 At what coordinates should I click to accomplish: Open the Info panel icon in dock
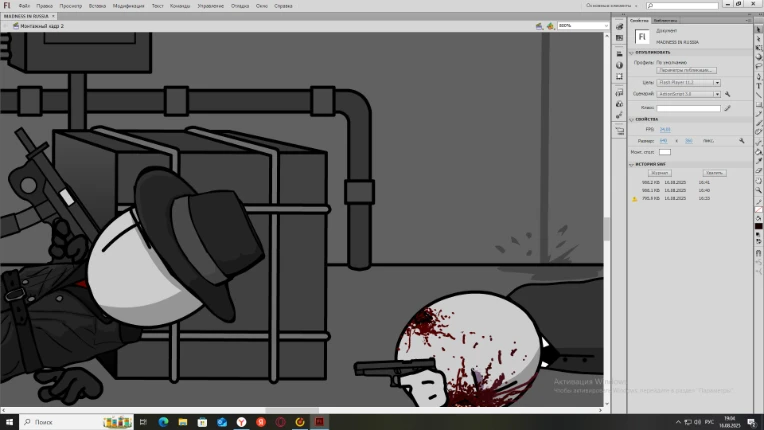(x=619, y=65)
